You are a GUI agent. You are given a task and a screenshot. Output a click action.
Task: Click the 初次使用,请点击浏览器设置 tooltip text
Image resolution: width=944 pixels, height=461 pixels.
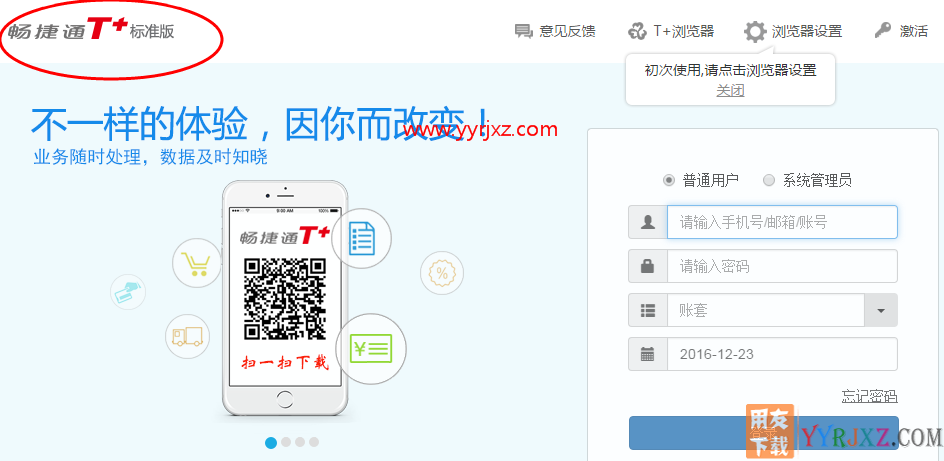[730, 70]
